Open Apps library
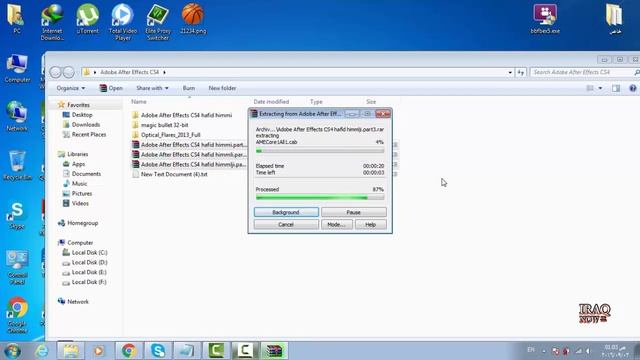Viewport: 640px width, 360px height. tap(74, 164)
